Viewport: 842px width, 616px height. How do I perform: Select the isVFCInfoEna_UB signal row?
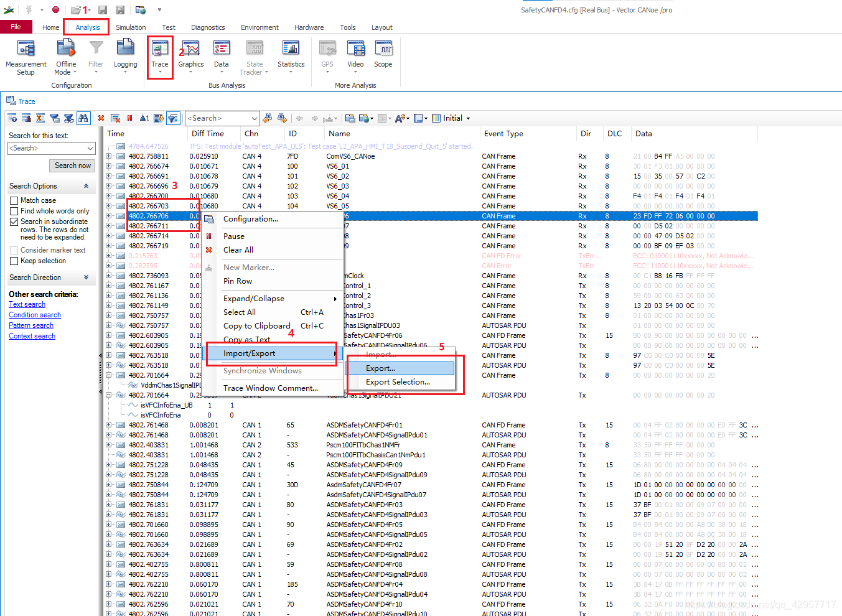431,405
